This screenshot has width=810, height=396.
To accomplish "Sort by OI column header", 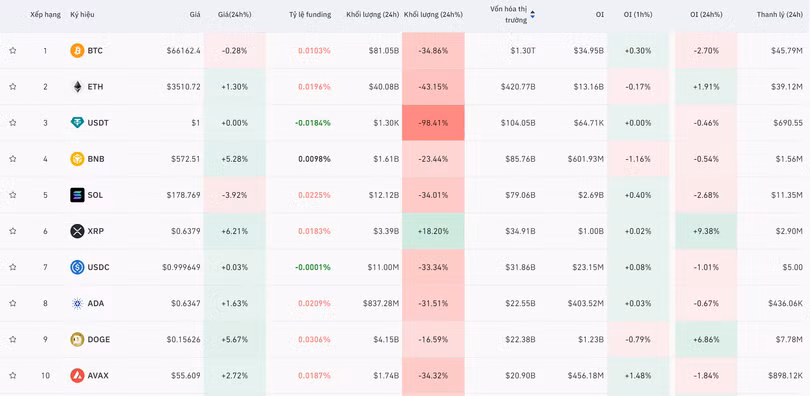I will pos(599,15).
